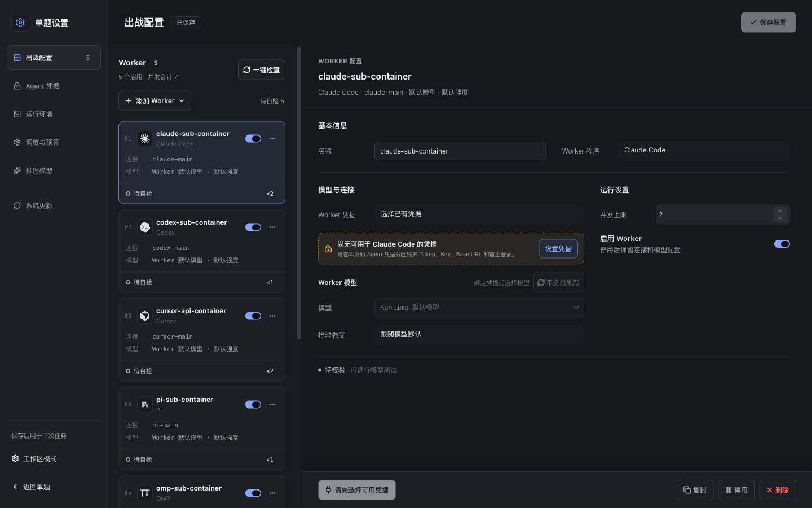
Task: Click 待自检 status on claude-sub-container card
Action: pos(139,194)
